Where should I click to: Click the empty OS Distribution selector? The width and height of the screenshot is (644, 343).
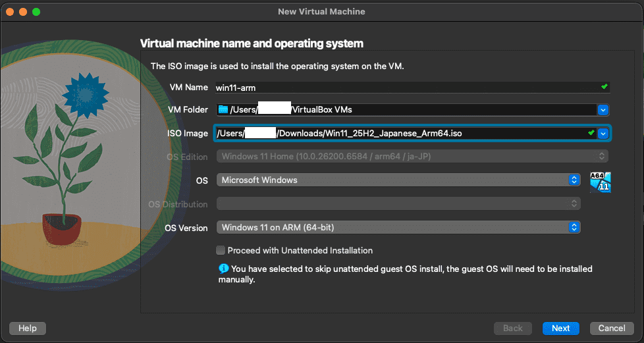pyautogui.click(x=398, y=204)
